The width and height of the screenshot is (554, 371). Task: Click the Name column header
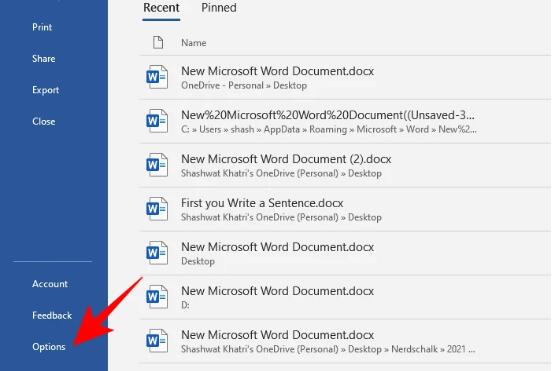pos(194,43)
